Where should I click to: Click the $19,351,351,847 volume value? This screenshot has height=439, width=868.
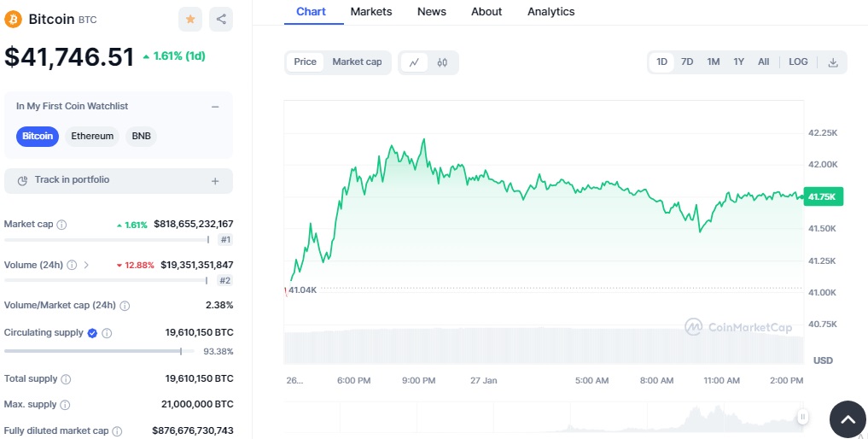pos(196,265)
